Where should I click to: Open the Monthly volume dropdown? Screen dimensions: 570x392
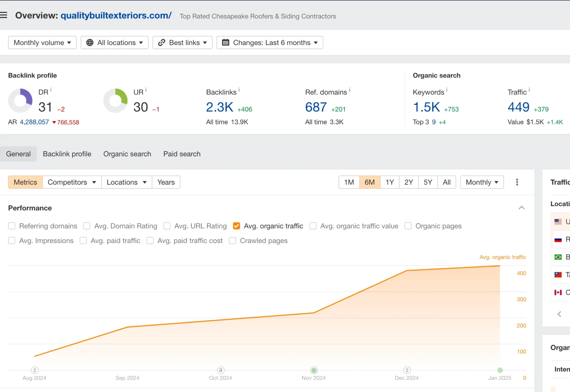[x=42, y=42]
